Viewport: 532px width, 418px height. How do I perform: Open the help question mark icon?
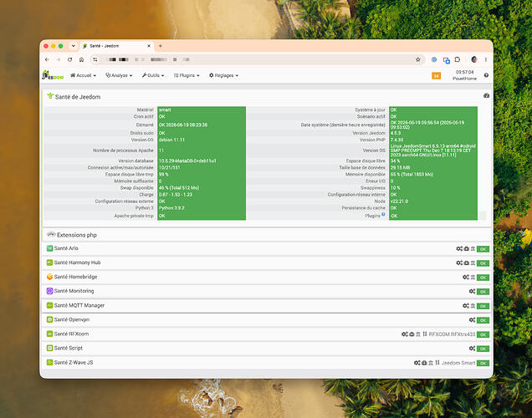[x=486, y=75]
